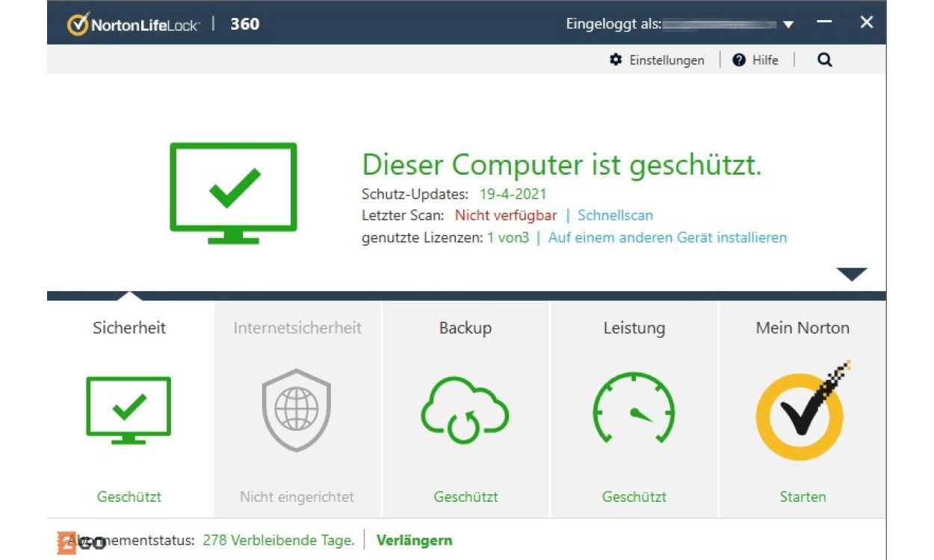The width and height of the screenshot is (934, 560).
Task: Click the NortonLifeLock logo in title bar
Action: coord(134,24)
